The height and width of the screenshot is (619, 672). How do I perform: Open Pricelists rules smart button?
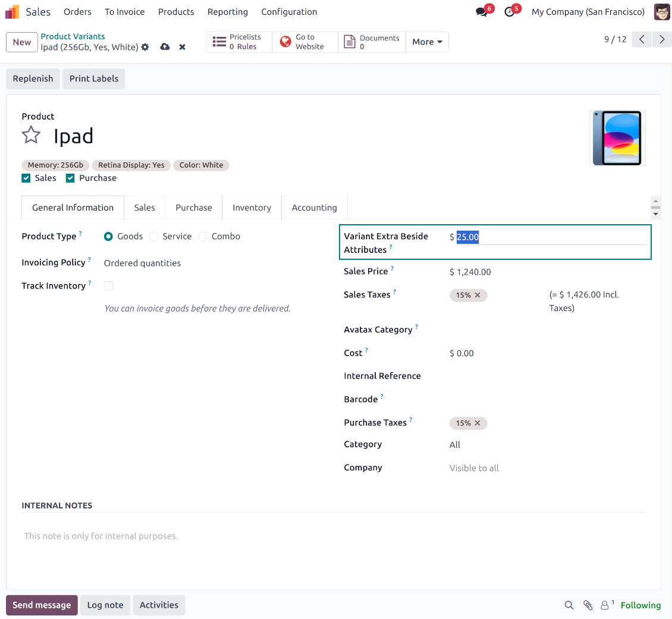[238, 42]
